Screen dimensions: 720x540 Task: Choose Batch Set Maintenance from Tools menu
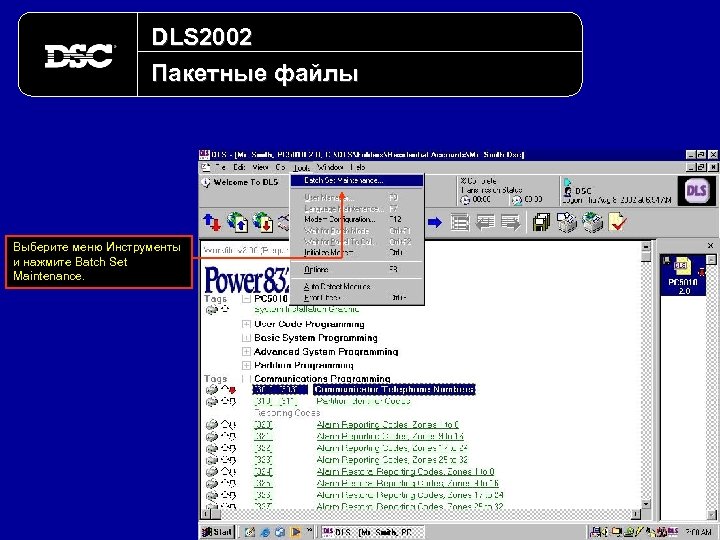(357, 181)
